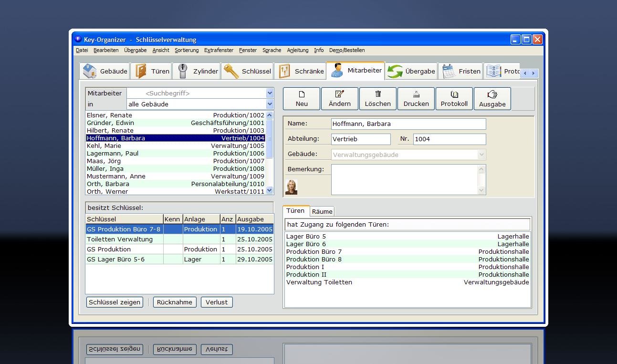The width and height of the screenshot is (617, 364).
Task: Open the Fristen calendar tab
Action: point(461,71)
